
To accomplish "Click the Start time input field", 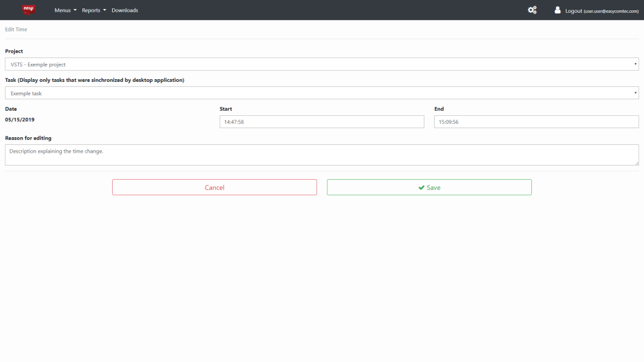I will tap(321, 122).
